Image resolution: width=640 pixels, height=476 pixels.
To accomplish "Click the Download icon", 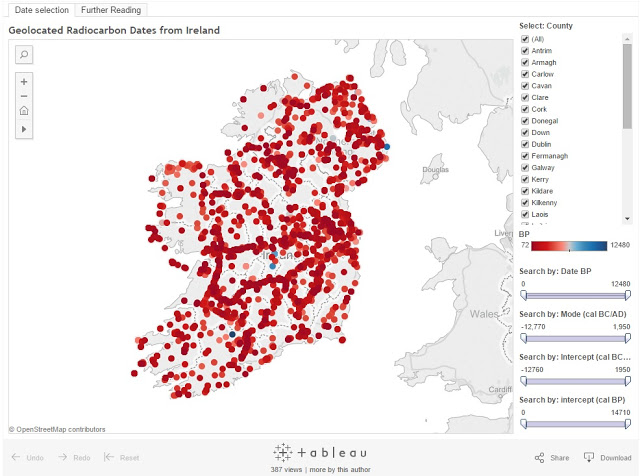I will pyautogui.click(x=589, y=458).
